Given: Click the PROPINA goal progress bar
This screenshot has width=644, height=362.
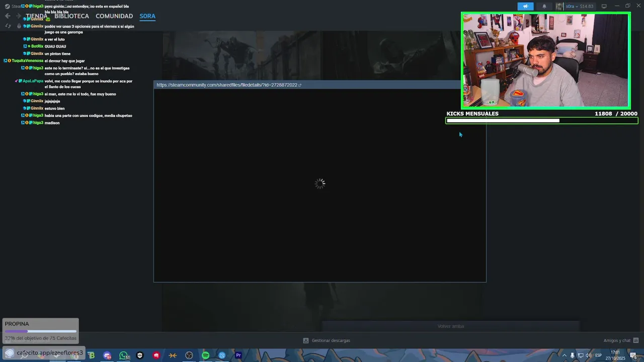Looking at the screenshot, I should (40, 331).
